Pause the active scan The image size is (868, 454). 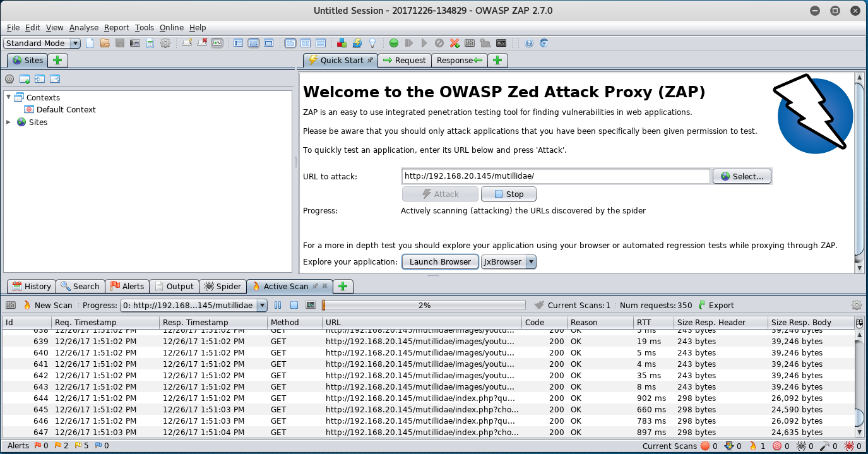[x=278, y=305]
